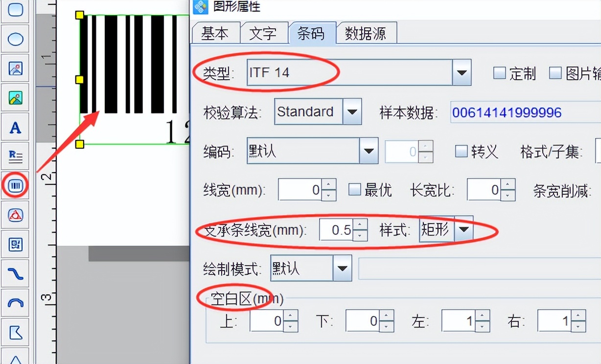Select the image insert tool
The image size is (601, 364).
tap(15, 68)
